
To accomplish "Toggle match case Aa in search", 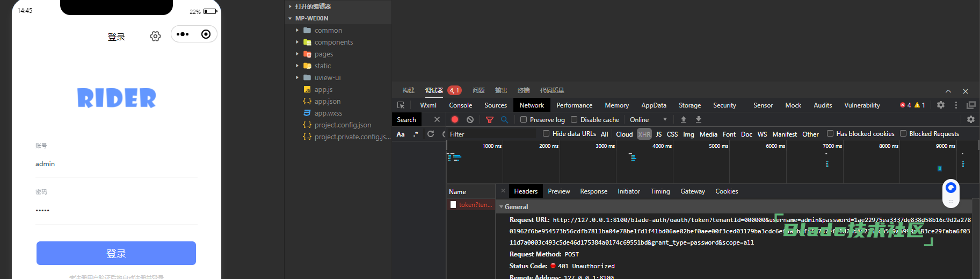I will (x=401, y=134).
